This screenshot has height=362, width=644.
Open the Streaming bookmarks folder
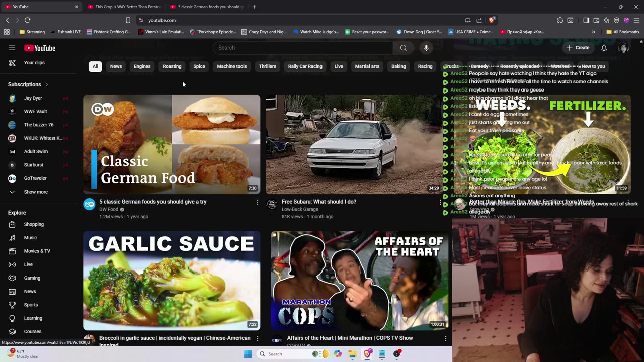tap(32, 32)
